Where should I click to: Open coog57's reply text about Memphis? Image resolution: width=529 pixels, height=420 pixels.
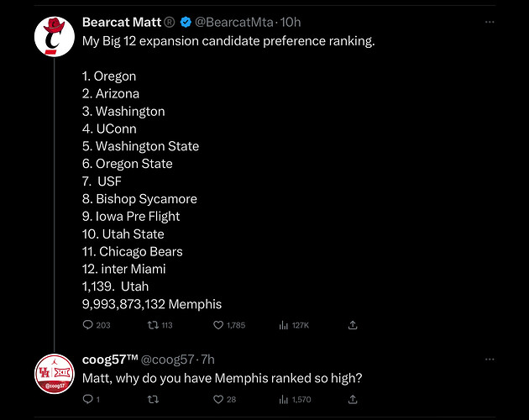(222, 378)
